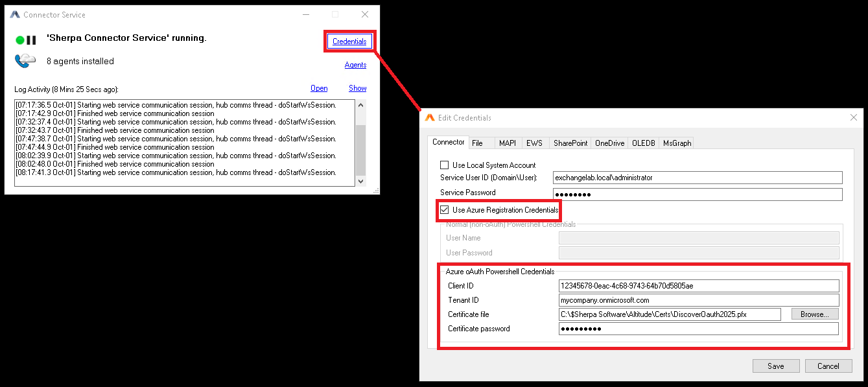Open the Agents link
Viewport: 868px width, 387px height.
[x=355, y=65]
